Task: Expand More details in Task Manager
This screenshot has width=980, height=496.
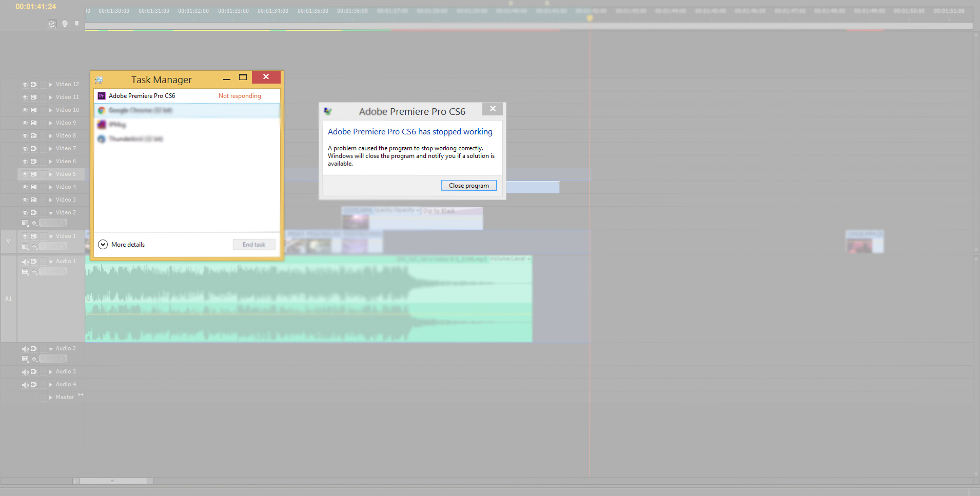Action: coord(122,245)
